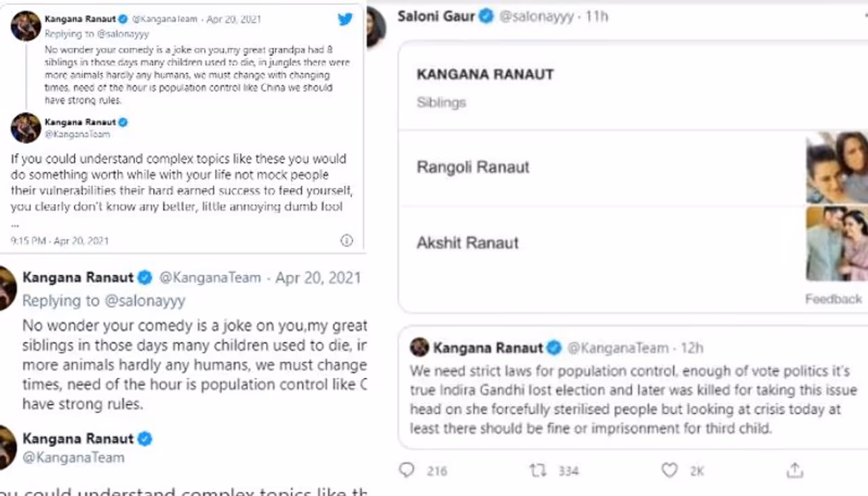Like the tweet with 2K likes
The width and height of the screenshot is (868, 496).
[669, 470]
